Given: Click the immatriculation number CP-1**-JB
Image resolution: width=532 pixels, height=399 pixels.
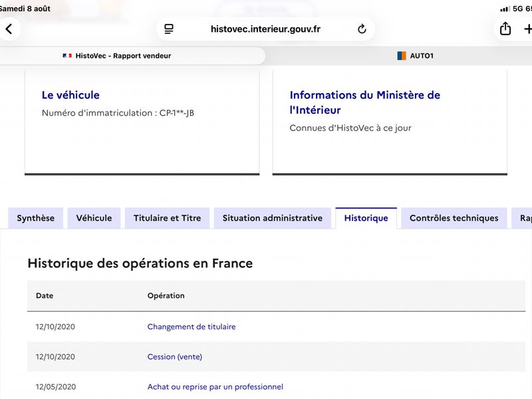Looking at the screenshot, I should pos(177,113).
